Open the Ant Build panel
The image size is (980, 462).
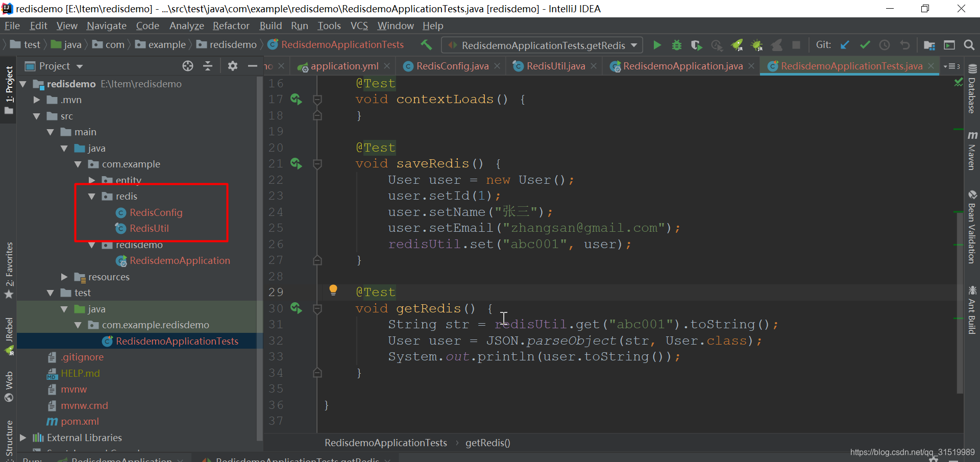click(x=972, y=310)
